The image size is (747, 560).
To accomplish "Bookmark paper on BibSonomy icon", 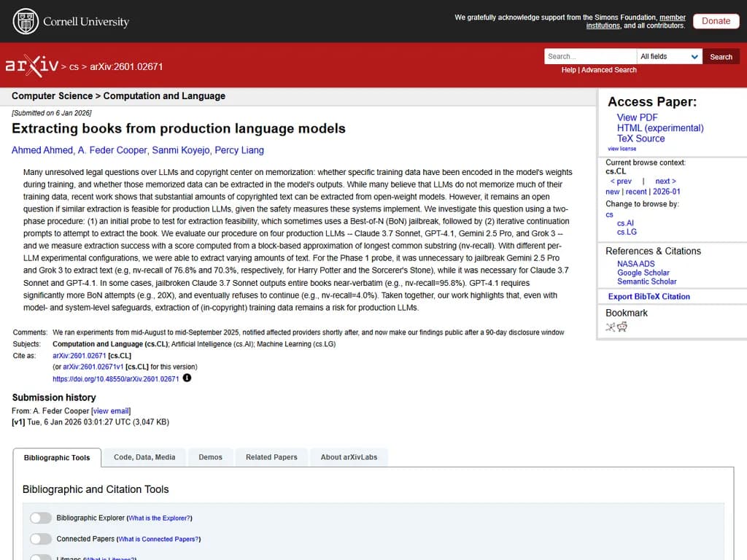I will point(611,327).
